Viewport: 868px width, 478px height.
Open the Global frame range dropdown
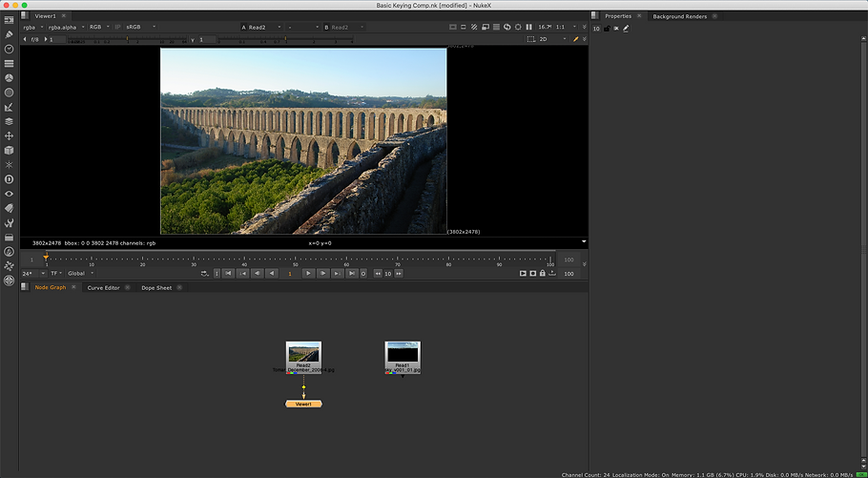click(80, 273)
